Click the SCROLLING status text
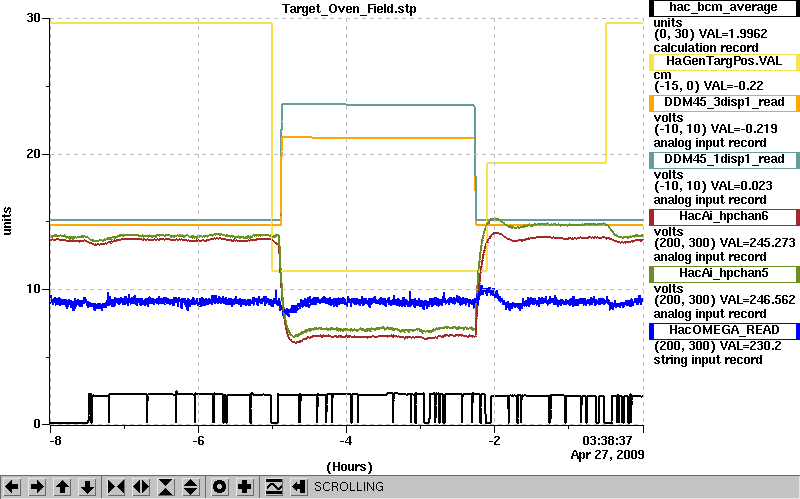Image resolution: width=800 pixels, height=499 pixels. [349, 487]
